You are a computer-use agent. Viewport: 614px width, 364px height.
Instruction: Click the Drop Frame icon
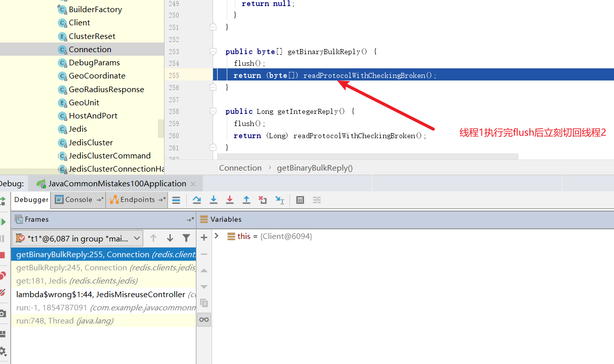[263, 200]
